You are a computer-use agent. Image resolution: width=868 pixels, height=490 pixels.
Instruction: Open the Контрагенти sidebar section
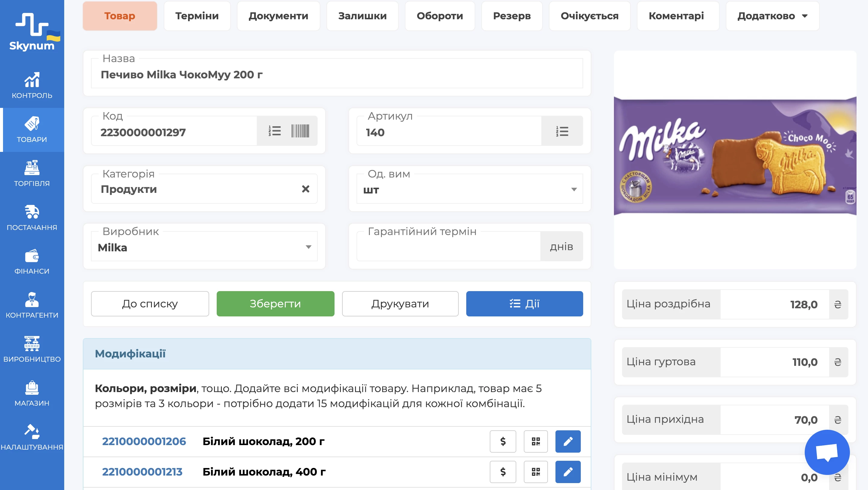(x=32, y=305)
